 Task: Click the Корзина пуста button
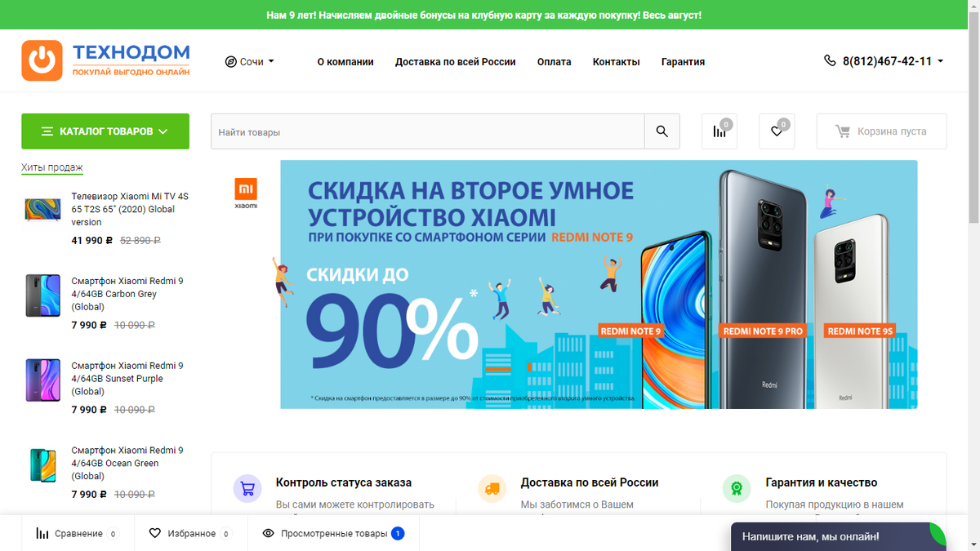tap(882, 131)
